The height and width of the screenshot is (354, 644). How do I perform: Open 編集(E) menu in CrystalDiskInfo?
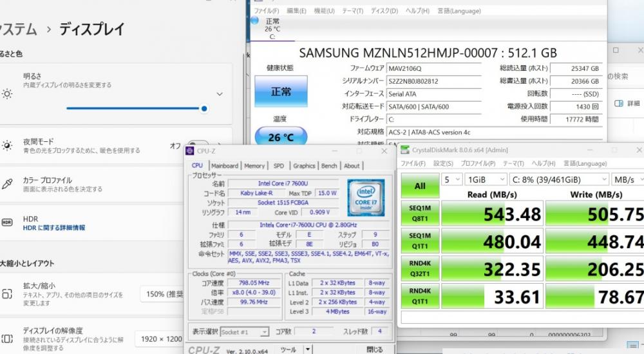click(296, 11)
